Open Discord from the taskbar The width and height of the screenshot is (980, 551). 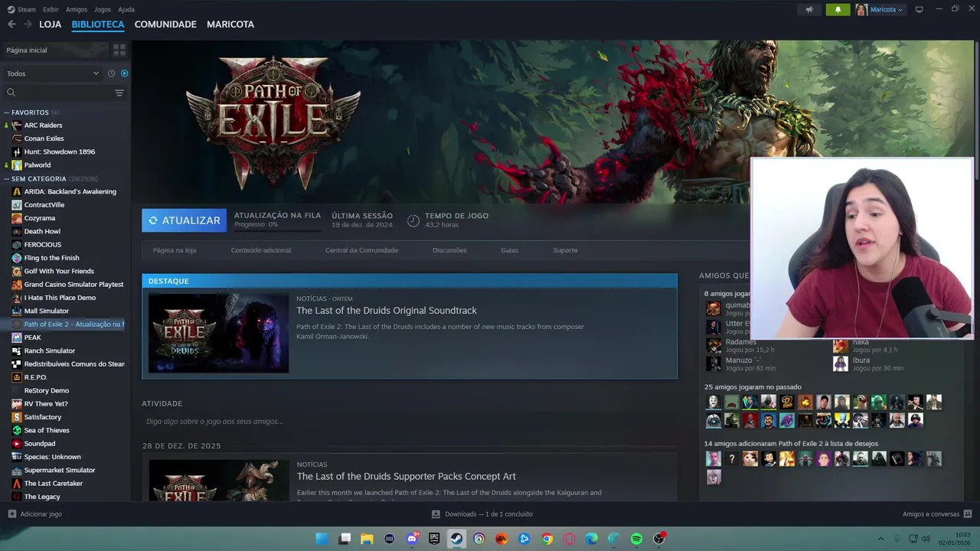(x=412, y=539)
